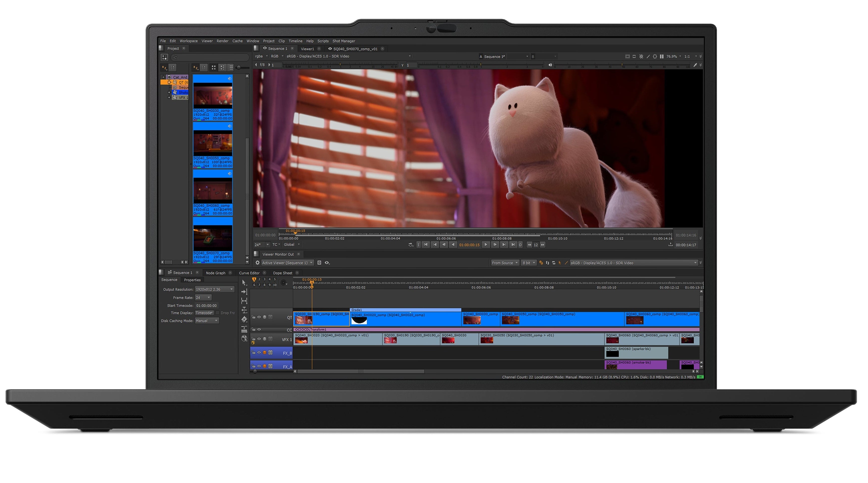The width and height of the screenshot is (868, 483).
Task: Open the viewer sRGB display transform dropdown
Action: pos(348,56)
